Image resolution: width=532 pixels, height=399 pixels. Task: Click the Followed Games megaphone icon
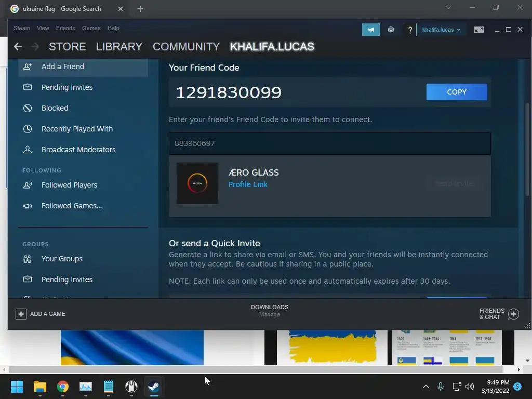[28, 206]
